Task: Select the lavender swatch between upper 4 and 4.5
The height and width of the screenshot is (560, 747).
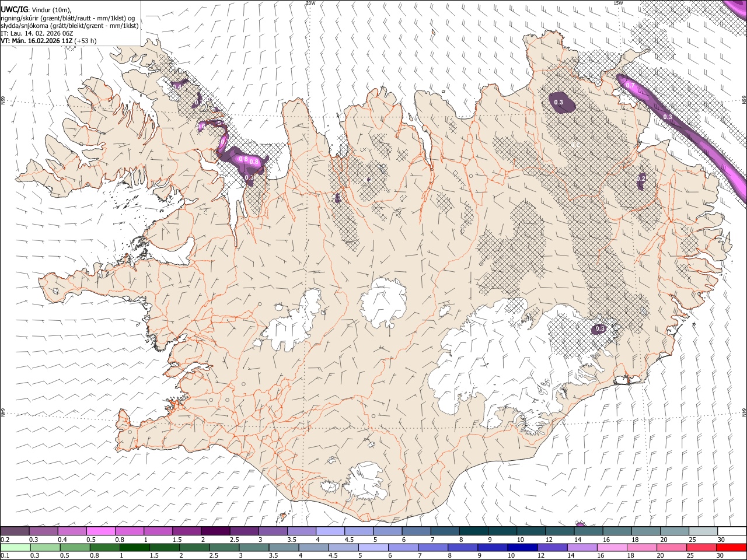Action: pos(330,531)
